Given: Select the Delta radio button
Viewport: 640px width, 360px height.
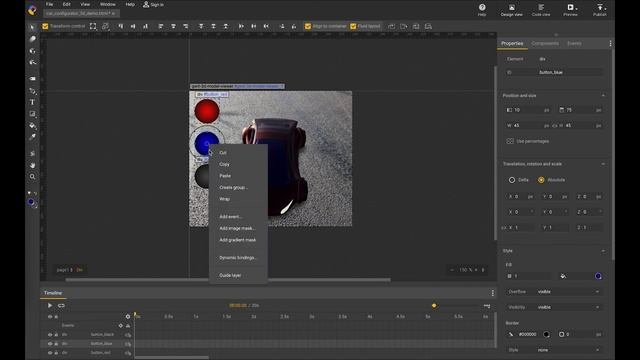Looking at the screenshot, I should click(x=512, y=180).
